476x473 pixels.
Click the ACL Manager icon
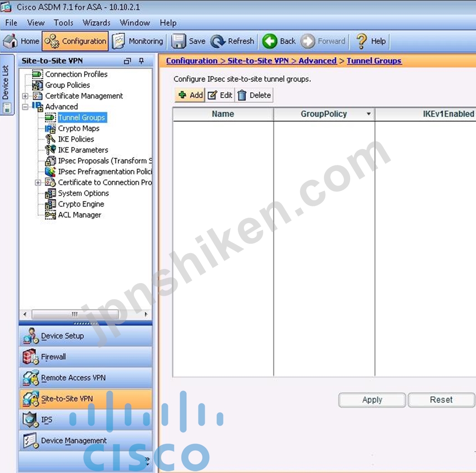coord(50,215)
